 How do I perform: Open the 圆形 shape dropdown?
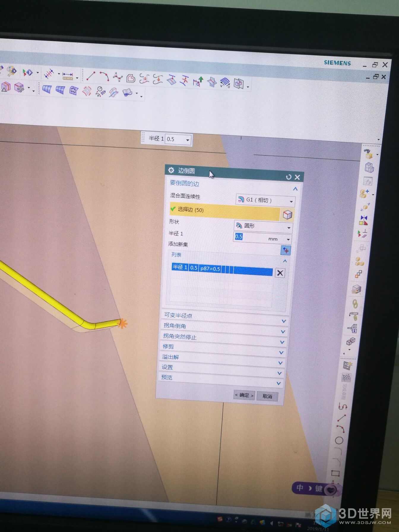coord(263,227)
